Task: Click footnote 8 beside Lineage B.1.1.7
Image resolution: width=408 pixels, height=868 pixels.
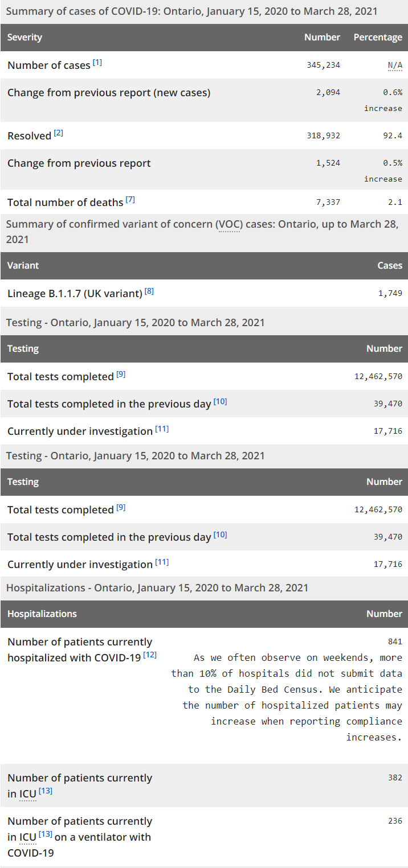Action: [149, 291]
